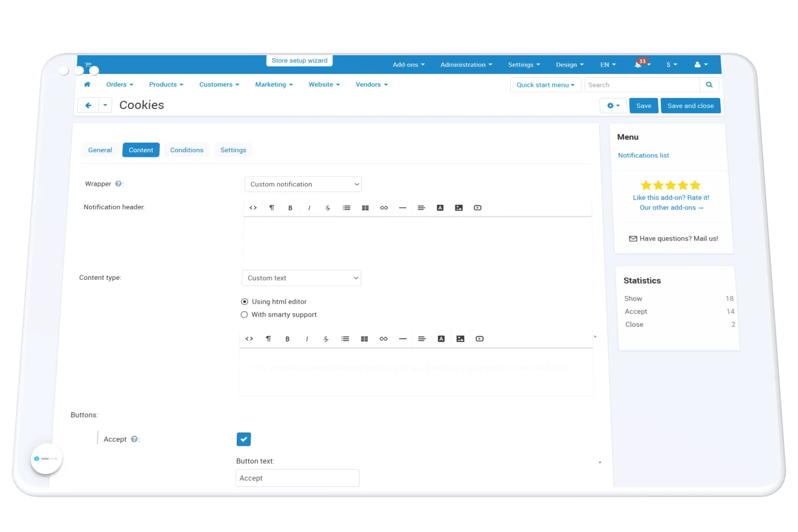The height and width of the screenshot is (532, 798).
Task: Click the Button text input field
Action: point(297,478)
